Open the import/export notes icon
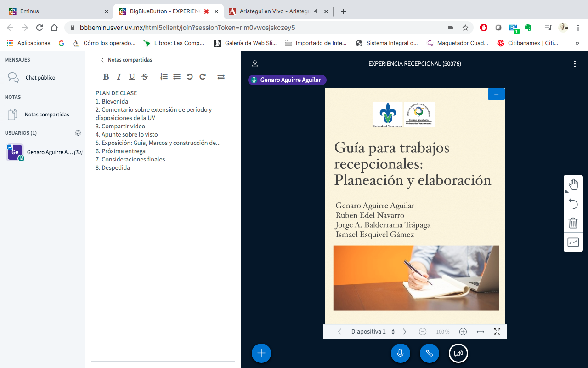Image resolution: width=588 pixels, height=368 pixels. pos(221,77)
